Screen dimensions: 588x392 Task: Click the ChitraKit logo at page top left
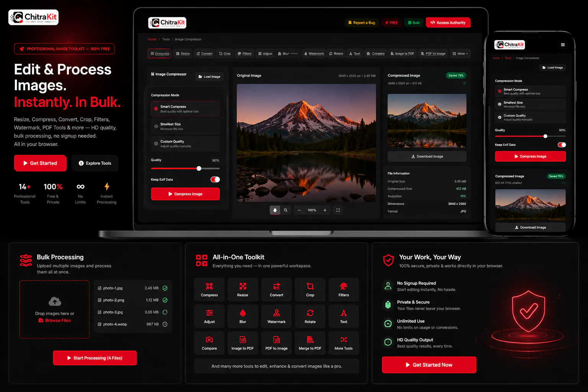click(x=33, y=17)
